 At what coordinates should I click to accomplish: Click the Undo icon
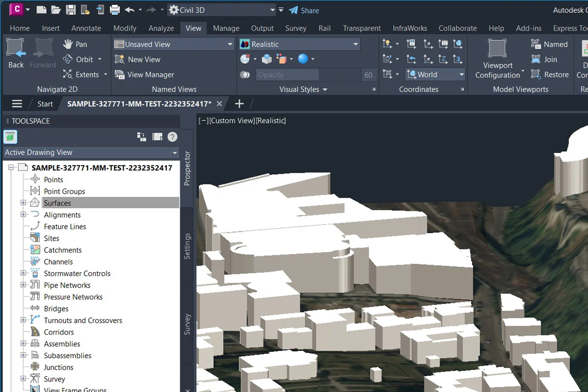(129, 9)
